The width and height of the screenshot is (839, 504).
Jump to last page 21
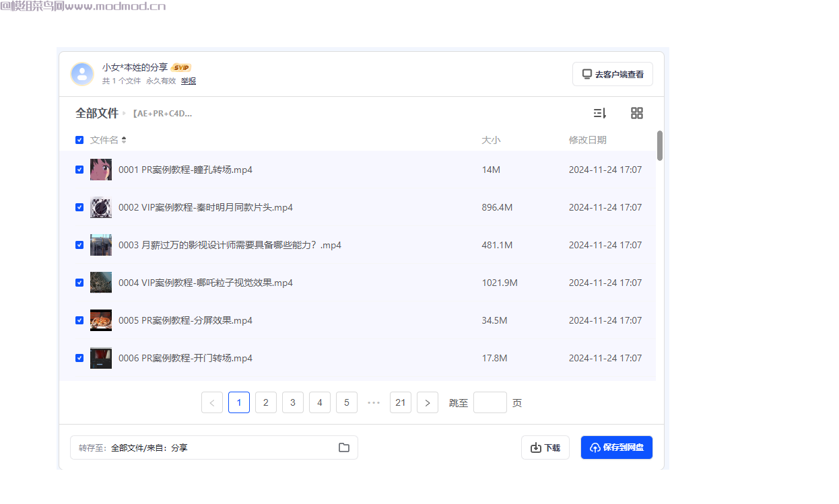[x=401, y=402]
